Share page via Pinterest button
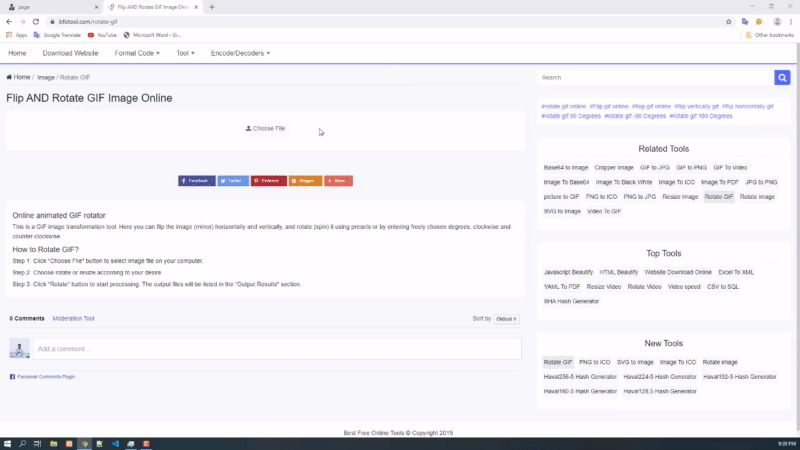This screenshot has width=800, height=450. pos(268,181)
